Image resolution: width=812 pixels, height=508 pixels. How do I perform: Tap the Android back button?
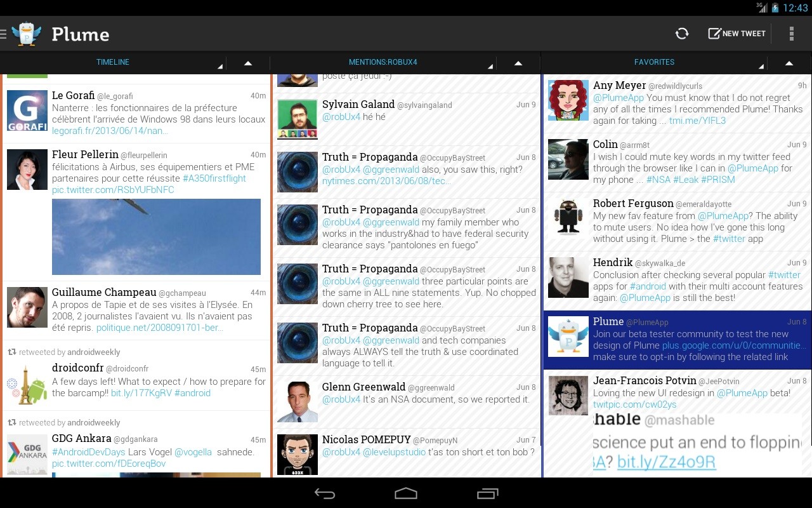tap(325, 493)
